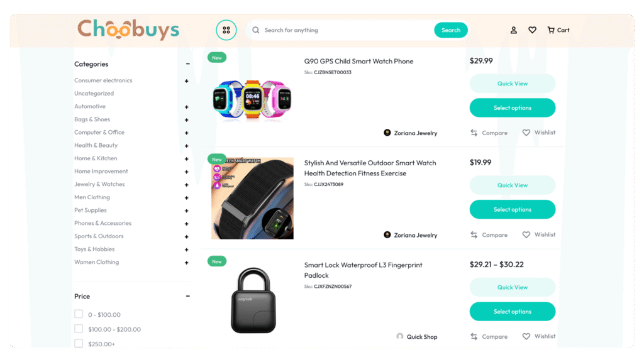
Task: Click the Search for anything field
Action: point(347,30)
